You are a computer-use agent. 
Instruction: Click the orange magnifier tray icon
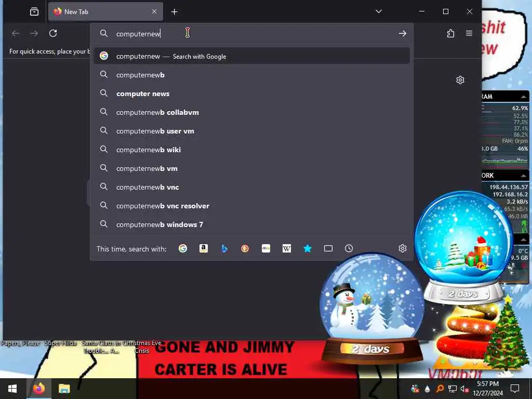[440, 389]
